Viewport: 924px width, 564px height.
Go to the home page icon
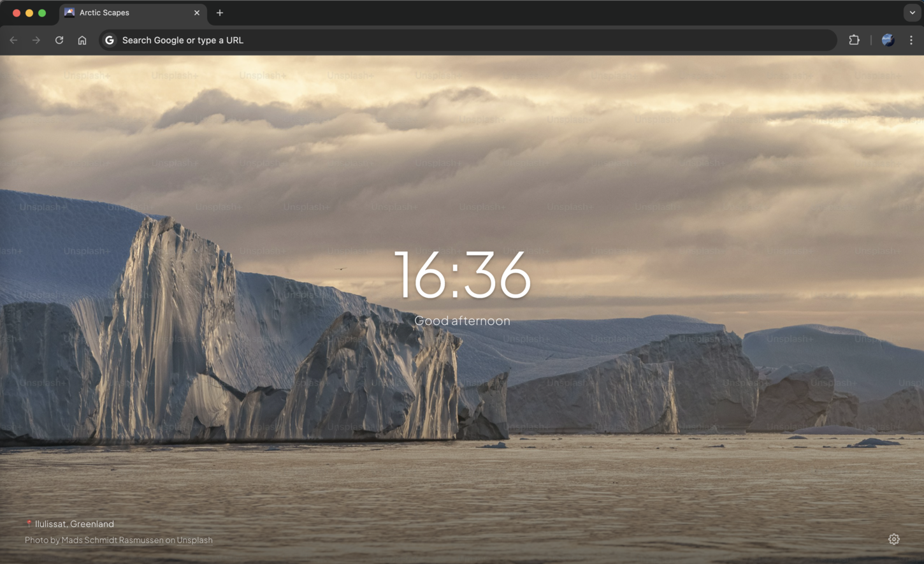(x=82, y=40)
